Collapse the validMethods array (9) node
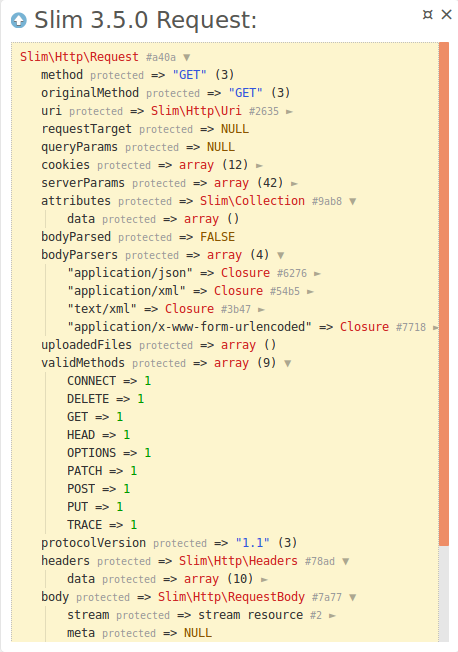The width and height of the screenshot is (458, 652). point(287,363)
